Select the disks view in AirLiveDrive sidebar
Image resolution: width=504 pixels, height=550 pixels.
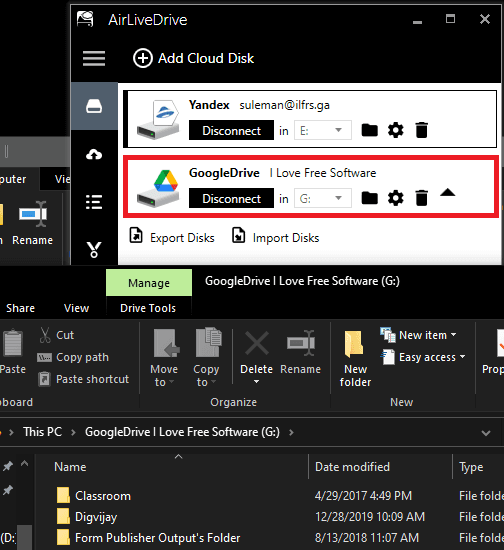(94, 106)
